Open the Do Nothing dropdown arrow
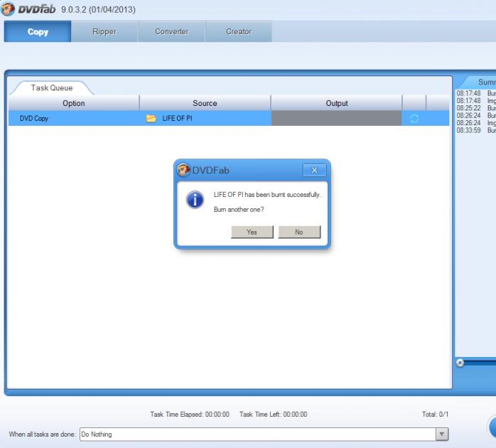The width and height of the screenshot is (496, 448). [442, 434]
